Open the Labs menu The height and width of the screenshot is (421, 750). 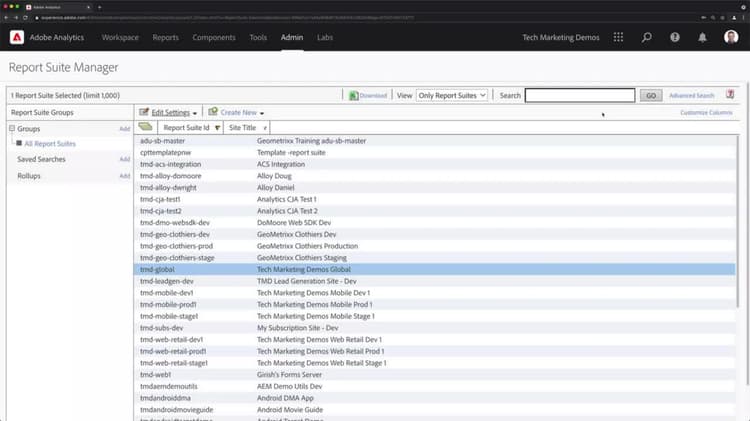325,37
